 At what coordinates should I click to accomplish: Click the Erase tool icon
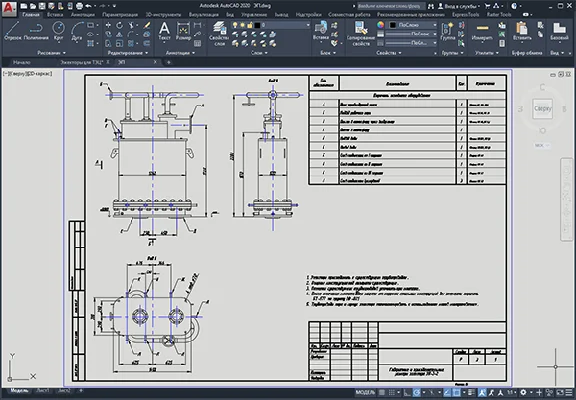[147, 25]
